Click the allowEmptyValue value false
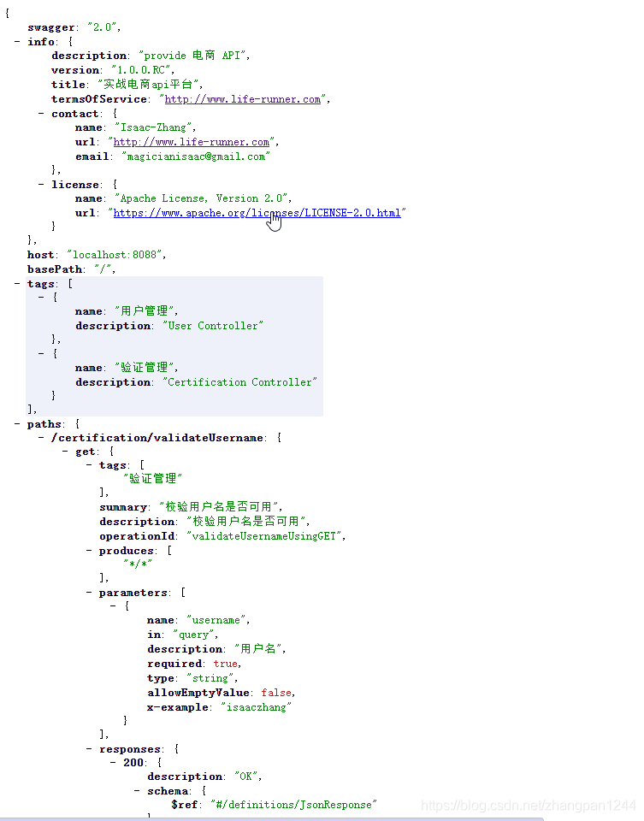Viewport: 644px width, 821px height. pos(276,693)
